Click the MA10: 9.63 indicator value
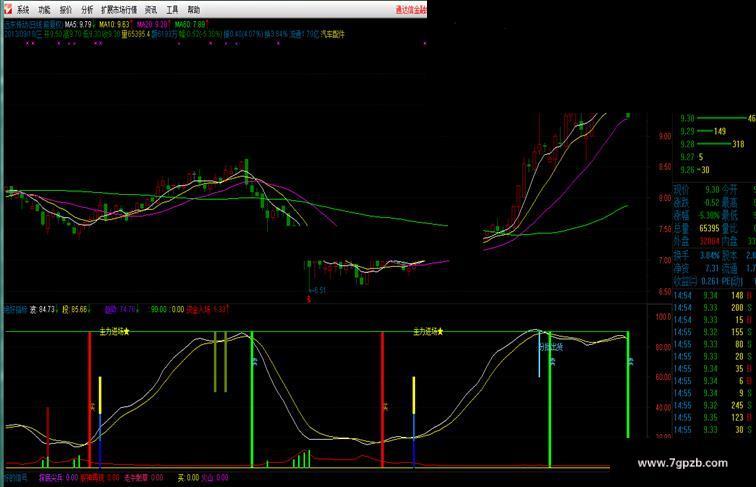 point(116,24)
